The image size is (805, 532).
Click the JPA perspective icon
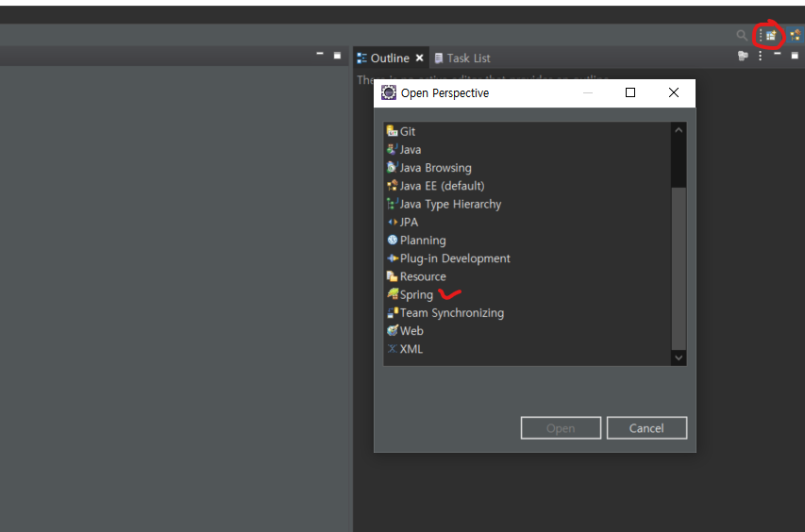(x=393, y=222)
